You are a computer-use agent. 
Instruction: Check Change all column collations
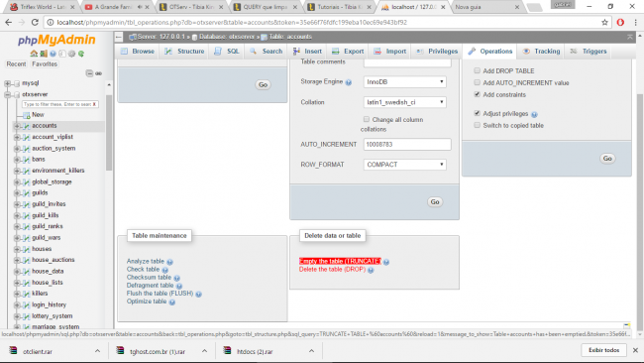pyautogui.click(x=367, y=119)
